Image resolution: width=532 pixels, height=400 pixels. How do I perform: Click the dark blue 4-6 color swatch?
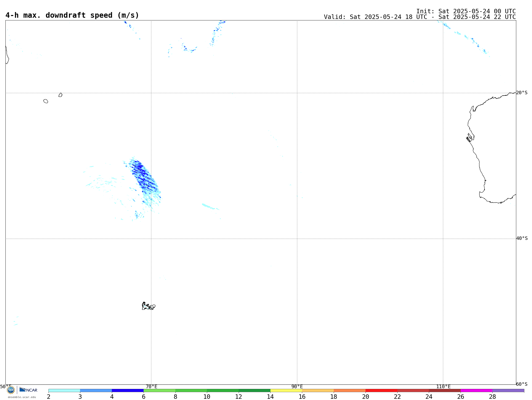pos(128,390)
